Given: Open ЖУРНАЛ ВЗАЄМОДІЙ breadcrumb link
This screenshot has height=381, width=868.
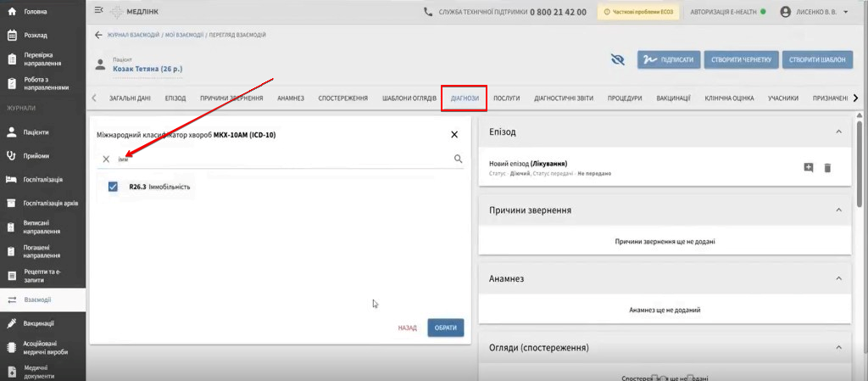Looking at the screenshot, I should pyautogui.click(x=132, y=35).
